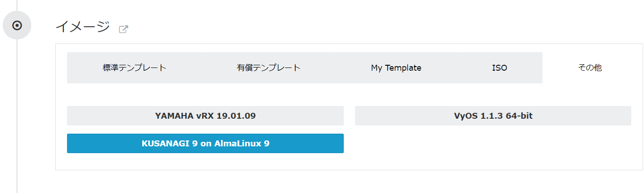The width and height of the screenshot is (644, 193).
Task: Switch to the 標準テンプレート tab
Action: 135,68
